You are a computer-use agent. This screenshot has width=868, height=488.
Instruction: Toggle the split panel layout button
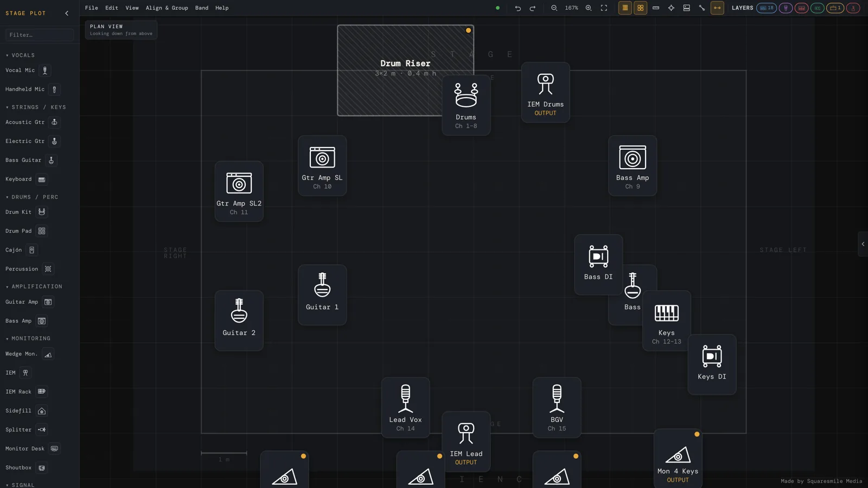tap(687, 8)
